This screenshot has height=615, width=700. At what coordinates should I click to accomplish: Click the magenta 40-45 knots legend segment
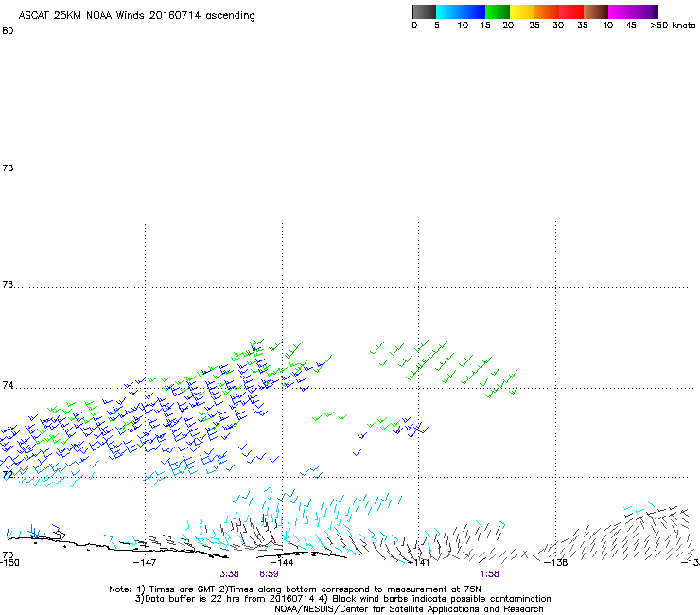tap(621, 11)
